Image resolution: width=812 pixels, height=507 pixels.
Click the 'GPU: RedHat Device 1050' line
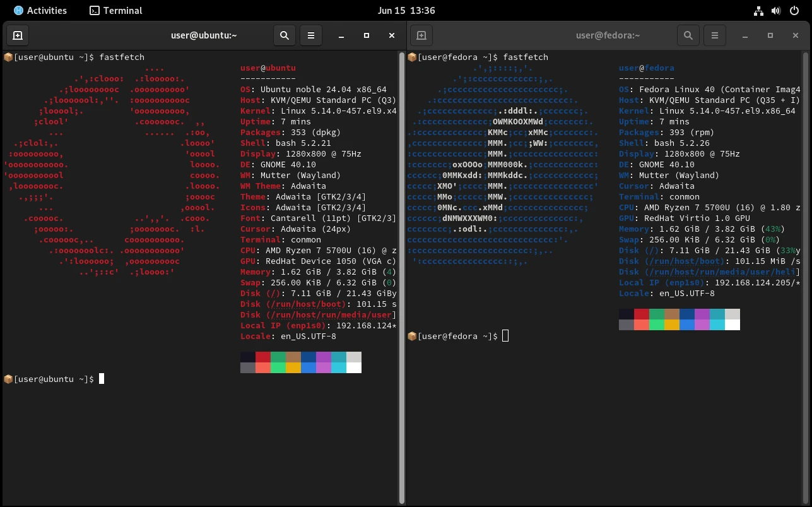click(x=319, y=261)
